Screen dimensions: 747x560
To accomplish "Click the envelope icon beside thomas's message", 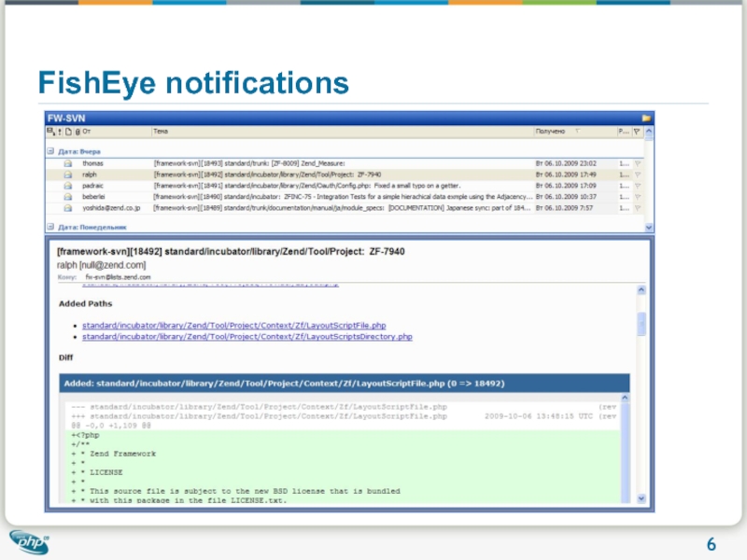I will [x=68, y=162].
